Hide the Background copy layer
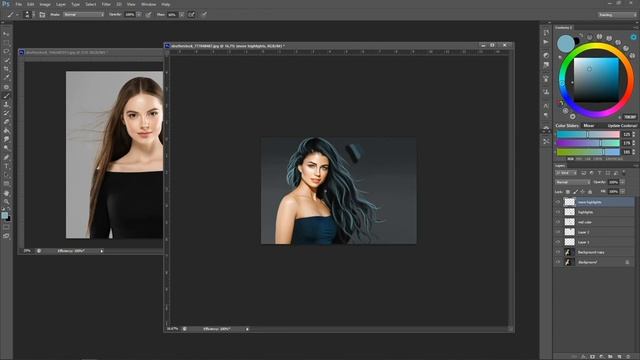This screenshot has height=360, width=640. point(558,252)
